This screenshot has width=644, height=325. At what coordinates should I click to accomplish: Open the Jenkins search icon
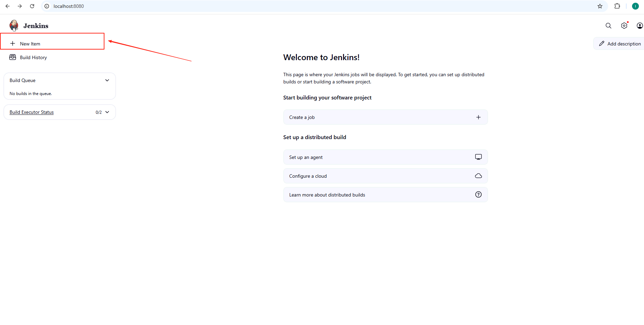pos(609,26)
